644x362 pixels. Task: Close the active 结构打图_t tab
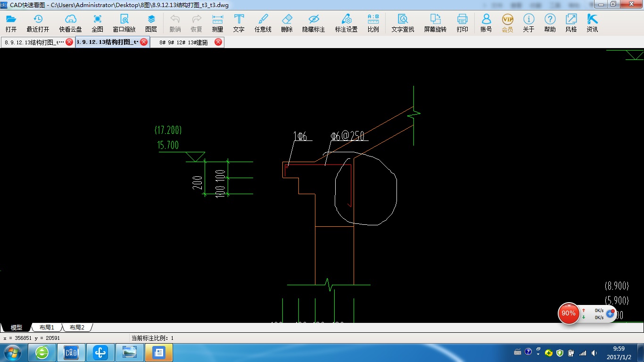[144, 42]
